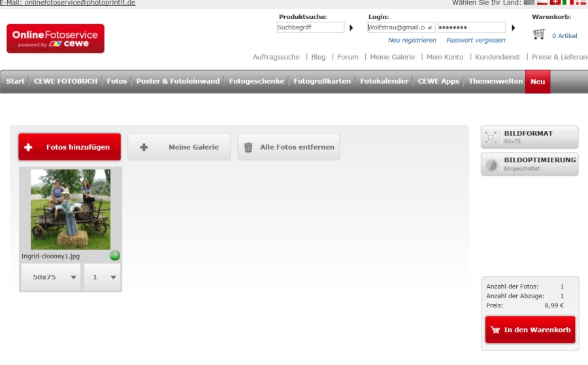Click trash icon on Alle Fotos entfernen

click(248, 147)
